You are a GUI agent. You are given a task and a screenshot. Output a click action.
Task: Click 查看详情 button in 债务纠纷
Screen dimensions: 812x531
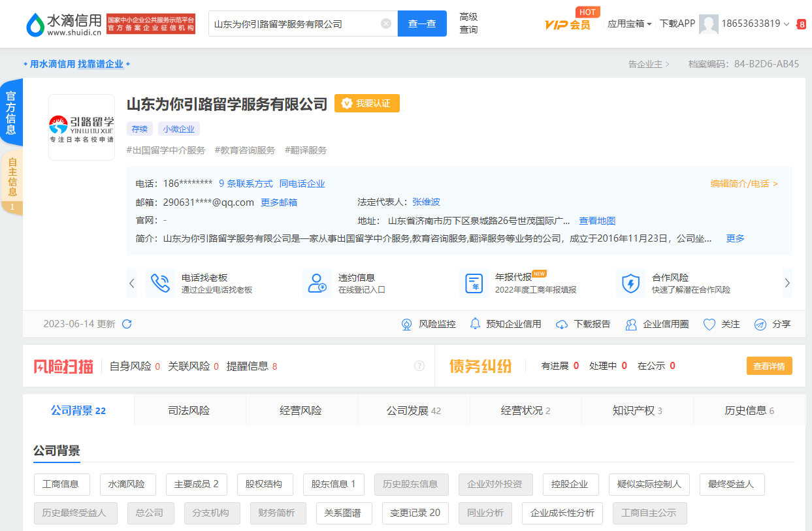[x=770, y=366]
